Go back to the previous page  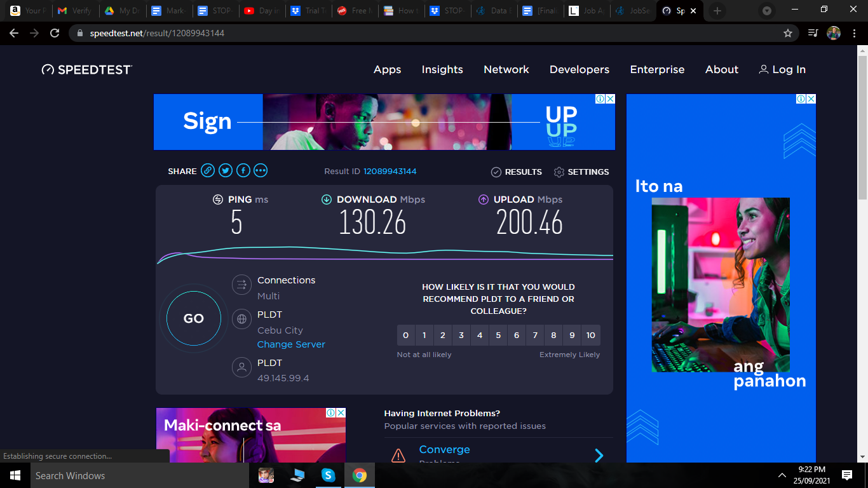click(x=14, y=33)
